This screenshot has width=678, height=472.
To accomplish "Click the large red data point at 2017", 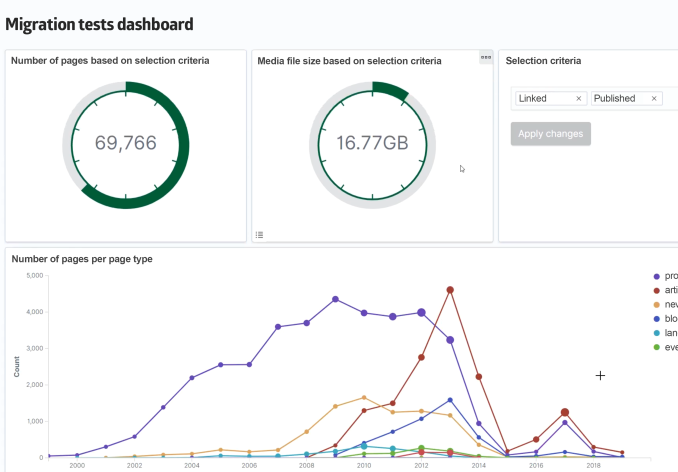I will click(565, 413).
